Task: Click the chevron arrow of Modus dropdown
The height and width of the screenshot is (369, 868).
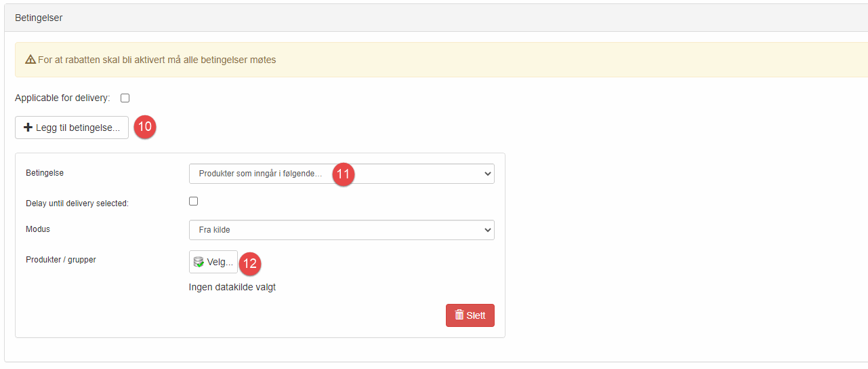Action: 487,230
